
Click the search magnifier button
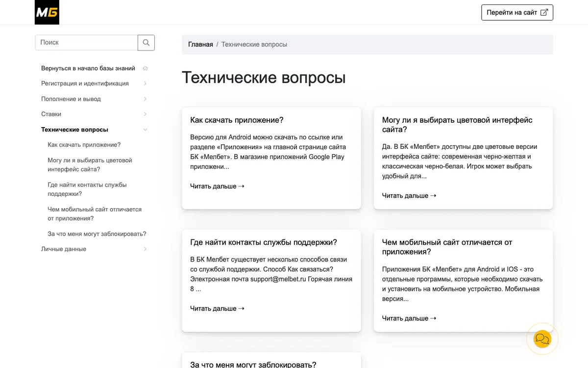coord(146,43)
